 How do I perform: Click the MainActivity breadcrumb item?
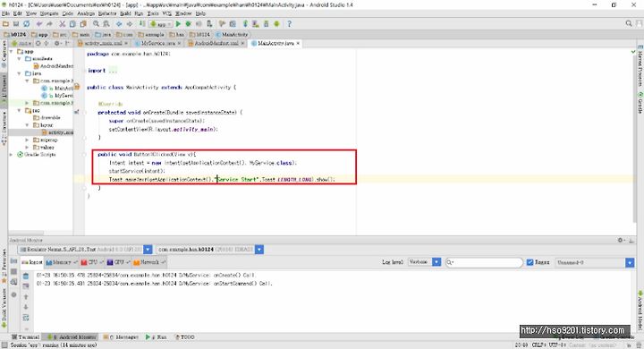[232, 35]
